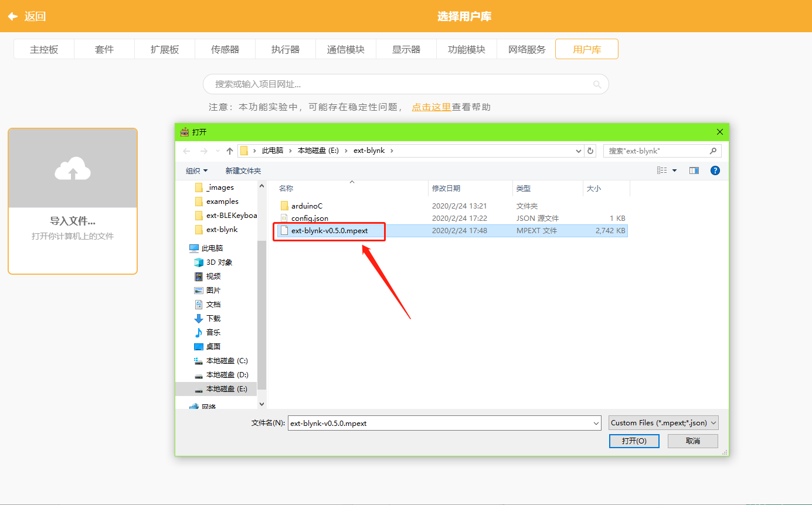Open the 主控板 tab
Viewport: 812px width, 505px height.
44,49
